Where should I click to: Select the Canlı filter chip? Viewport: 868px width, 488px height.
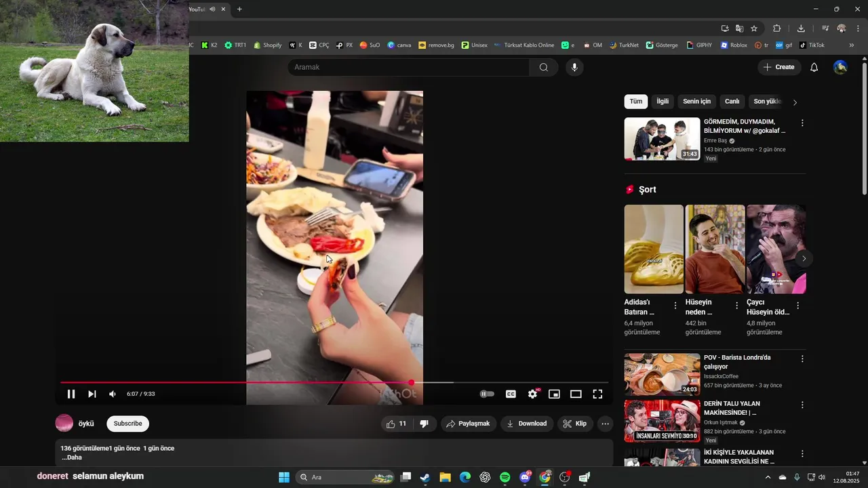(x=732, y=102)
